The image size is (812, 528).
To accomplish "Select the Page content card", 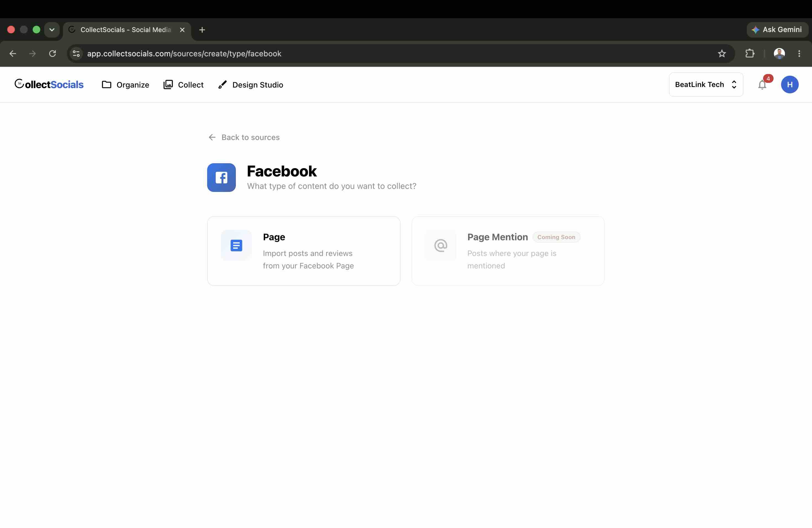I will point(304,251).
